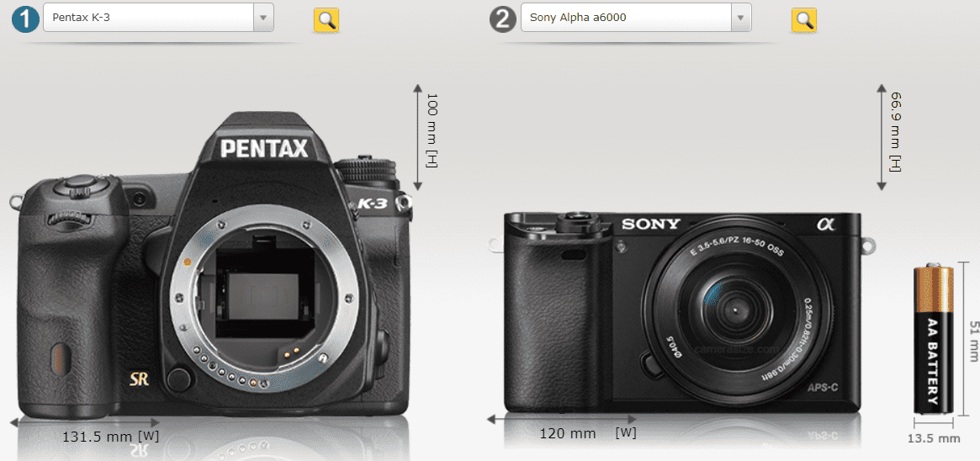Click the search magnifier beside Pentax K-3
Viewport: 980px width, 461px height.
coord(326,20)
